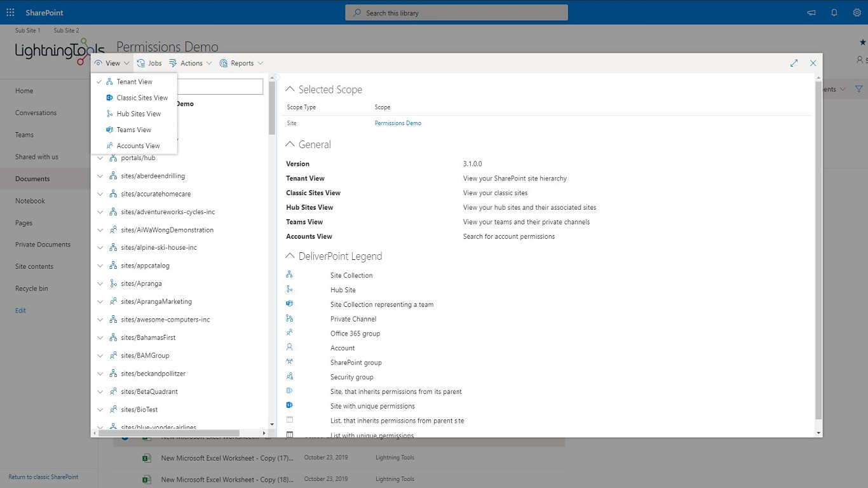Go to Sub Site 1
Image resolution: width=868 pixels, height=488 pixels.
(x=28, y=30)
